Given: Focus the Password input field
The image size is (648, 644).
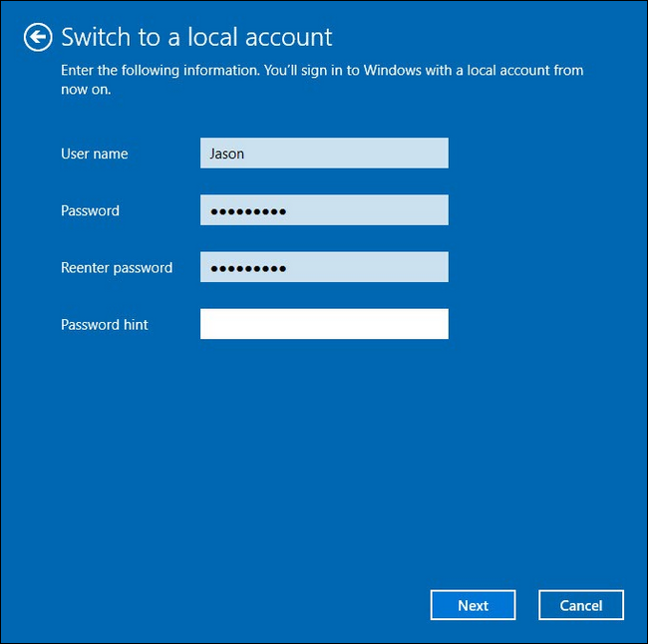Looking at the screenshot, I should coord(324,210).
